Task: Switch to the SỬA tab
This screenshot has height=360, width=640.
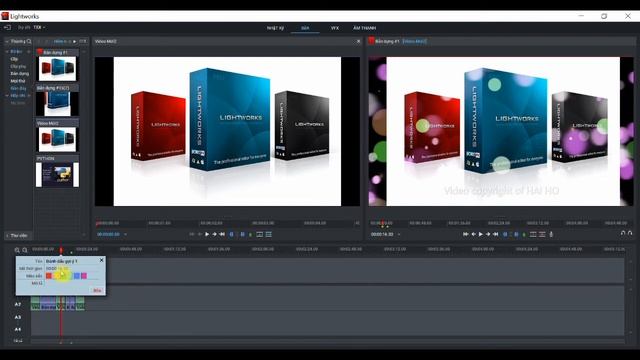Action: 305,28
